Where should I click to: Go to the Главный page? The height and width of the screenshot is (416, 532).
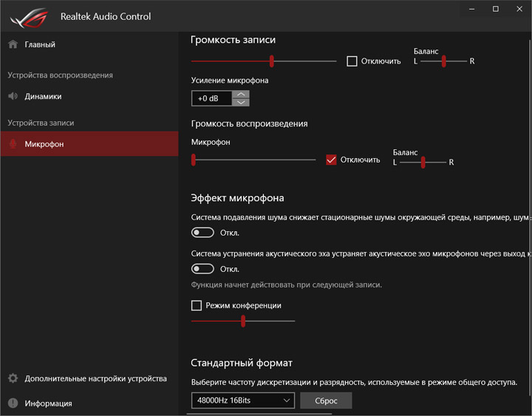pos(40,44)
